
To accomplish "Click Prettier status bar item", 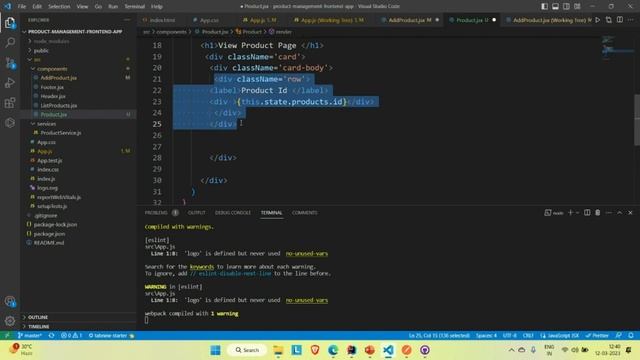I will coord(597,336).
